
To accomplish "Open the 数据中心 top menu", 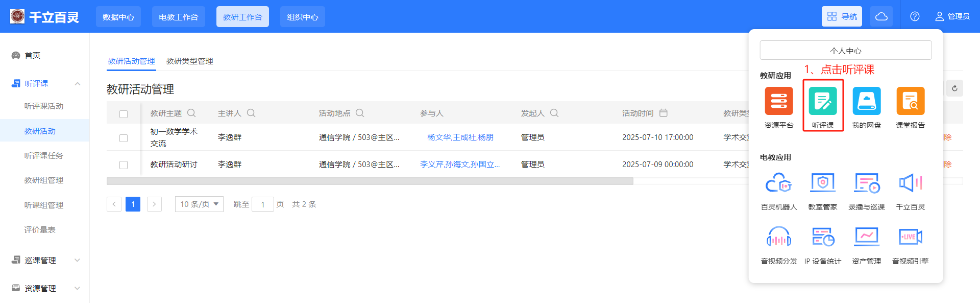I will [118, 17].
